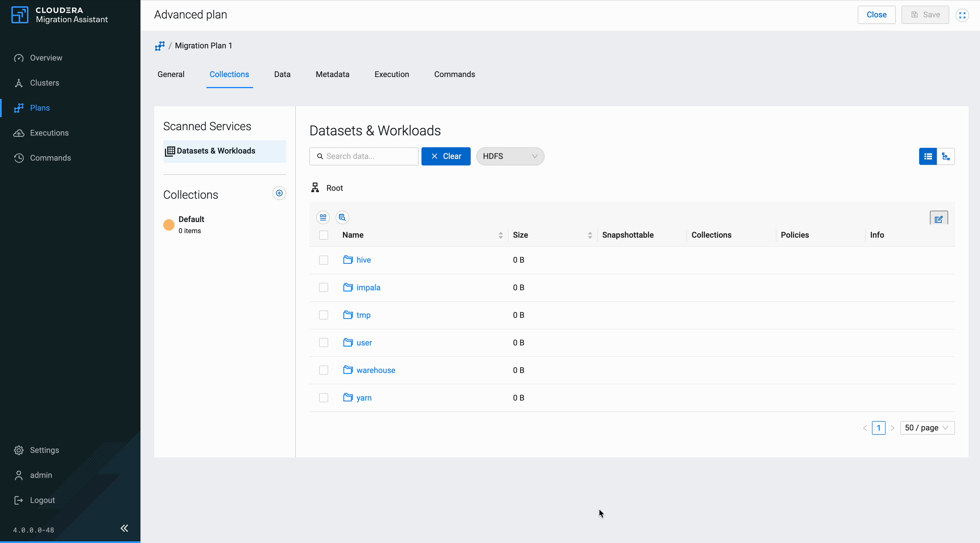Sort table by Name column
The width and height of the screenshot is (980, 543).
point(501,235)
